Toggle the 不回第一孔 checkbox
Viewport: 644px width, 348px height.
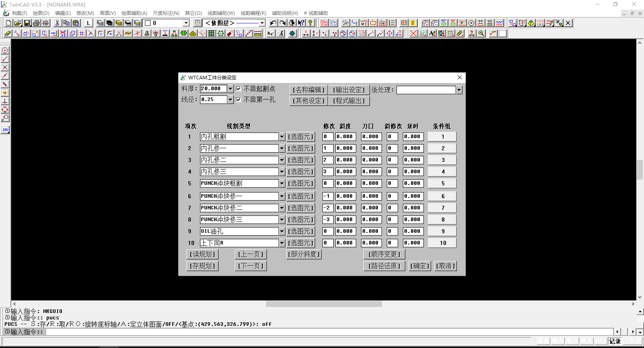(x=239, y=99)
